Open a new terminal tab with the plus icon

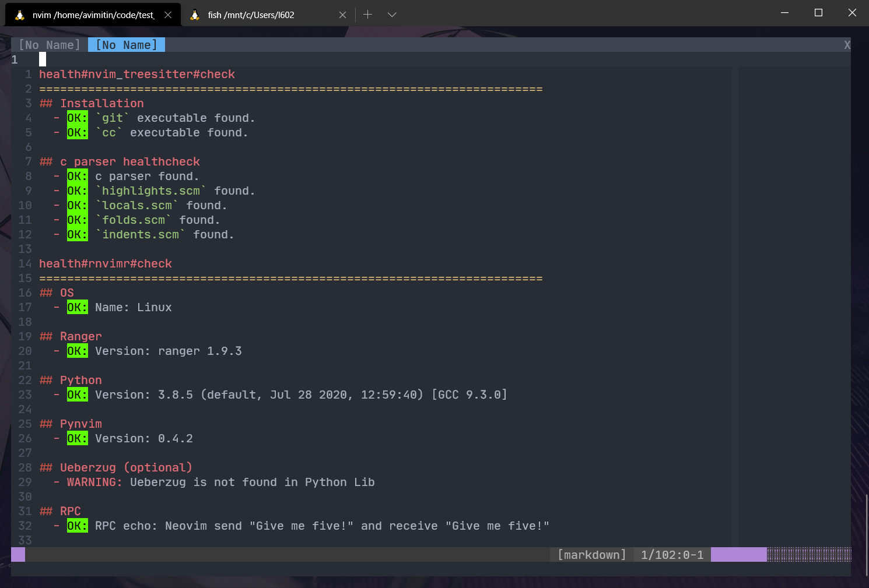click(x=367, y=14)
